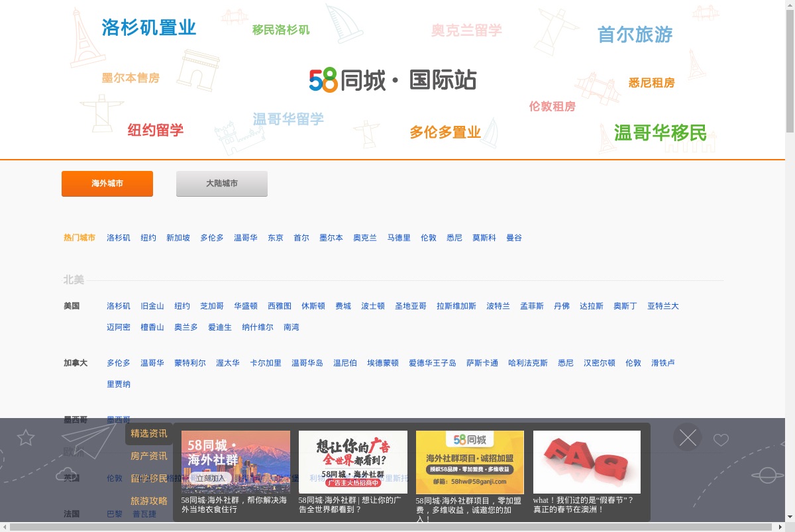The width and height of the screenshot is (795, 532).
Task: Open 奥兰多 under 美国
Action: click(186, 327)
